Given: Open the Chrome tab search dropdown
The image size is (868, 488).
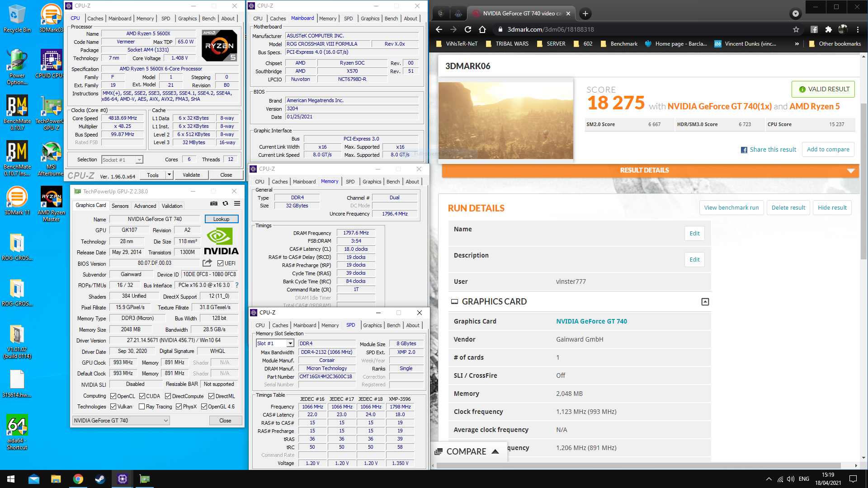Looking at the screenshot, I should pos(795,14).
